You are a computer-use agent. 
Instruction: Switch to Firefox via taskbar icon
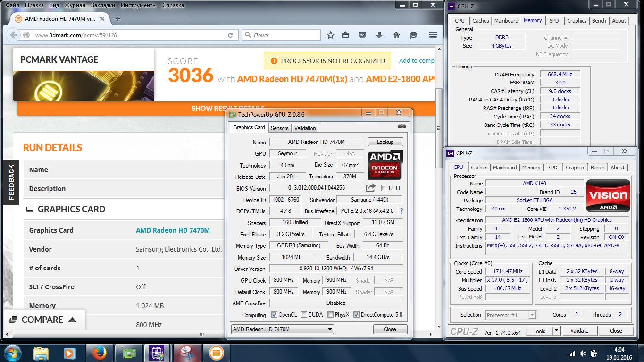tap(99, 353)
